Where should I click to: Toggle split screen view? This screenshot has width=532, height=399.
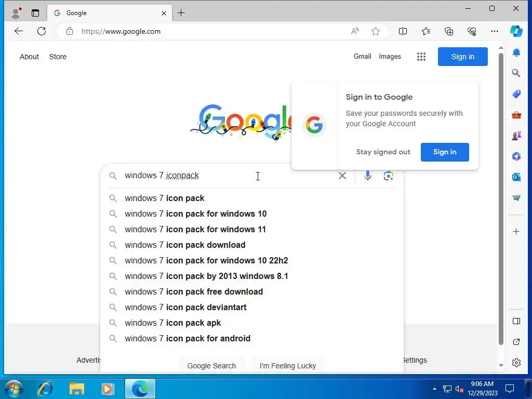[403, 31]
